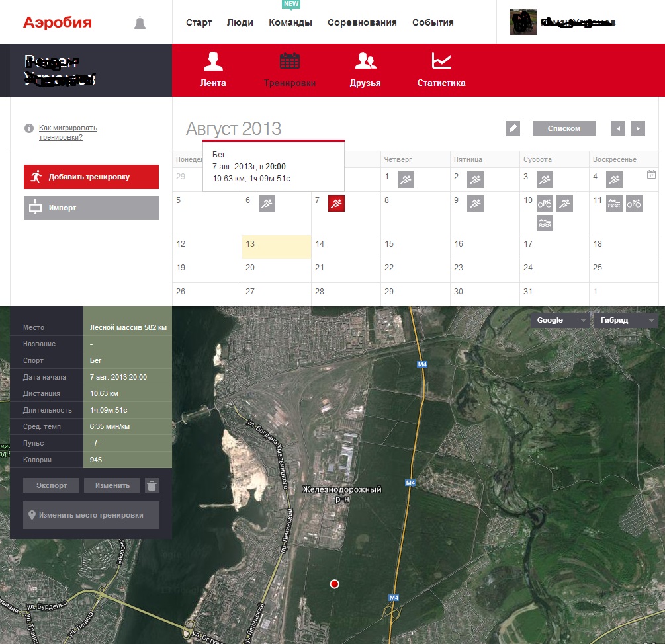Delete workout with trash icon
This screenshot has width=665, height=644.
(152, 485)
